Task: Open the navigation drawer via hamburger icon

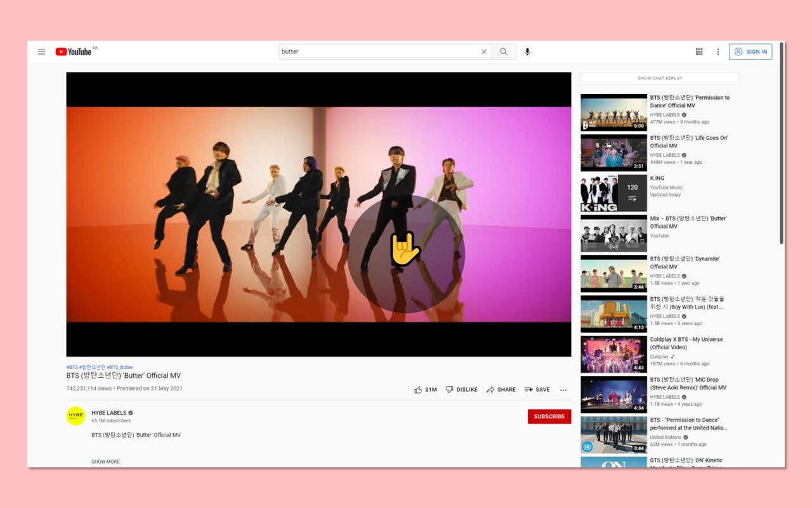Action: 41,51
